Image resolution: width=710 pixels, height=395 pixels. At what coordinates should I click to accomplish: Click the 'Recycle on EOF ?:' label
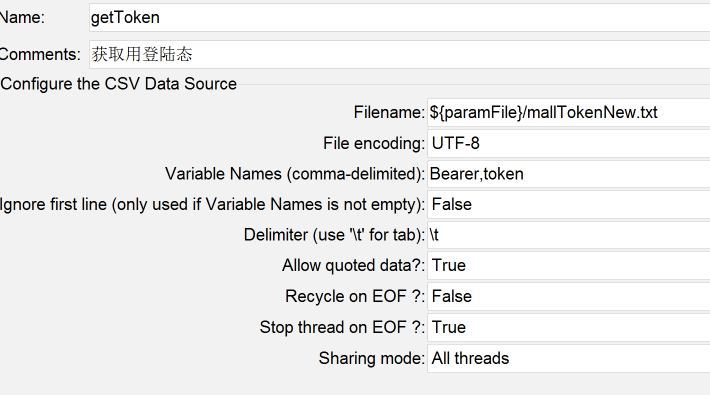[355, 296]
